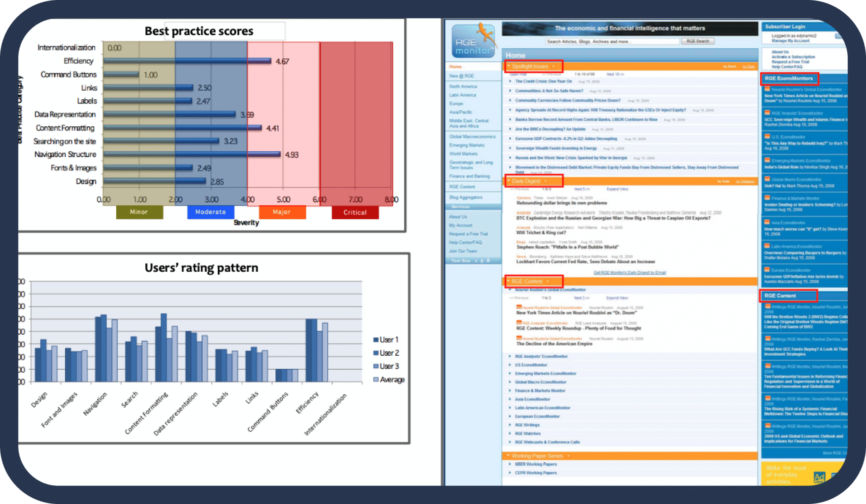The image size is (866, 504).
Task: Click RSS icon beside Europe EconoMonitor sidebar entry
Action: click(x=767, y=270)
